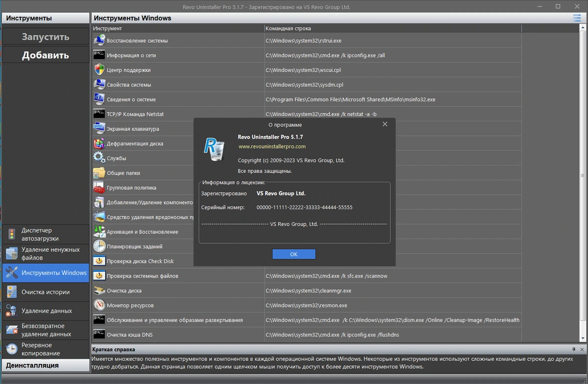
Task: Click OK in the О программе dialog
Action: (x=294, y=254)
